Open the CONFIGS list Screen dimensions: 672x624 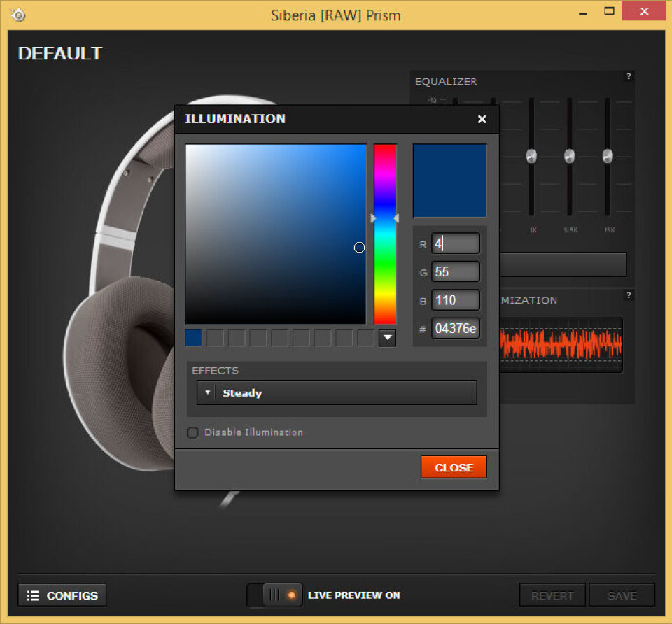62,595
